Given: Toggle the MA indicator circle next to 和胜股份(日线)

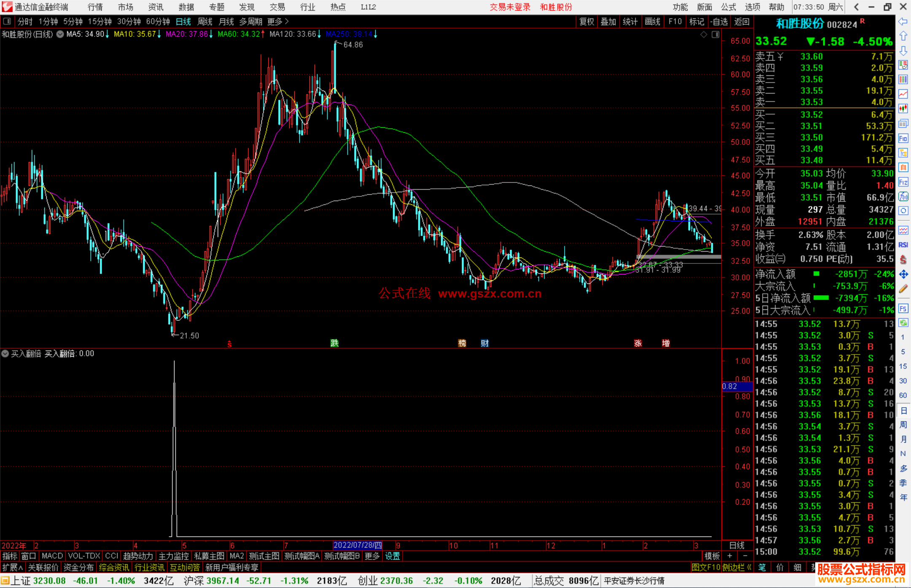Looking at the screenshot, I should click(60, 34).
